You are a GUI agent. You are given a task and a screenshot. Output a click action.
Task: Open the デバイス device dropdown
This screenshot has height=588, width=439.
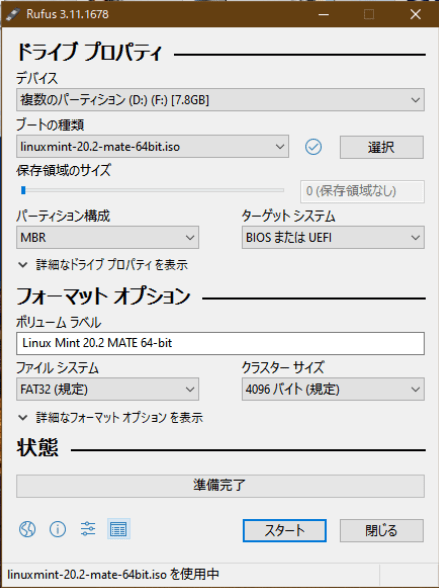220,100
